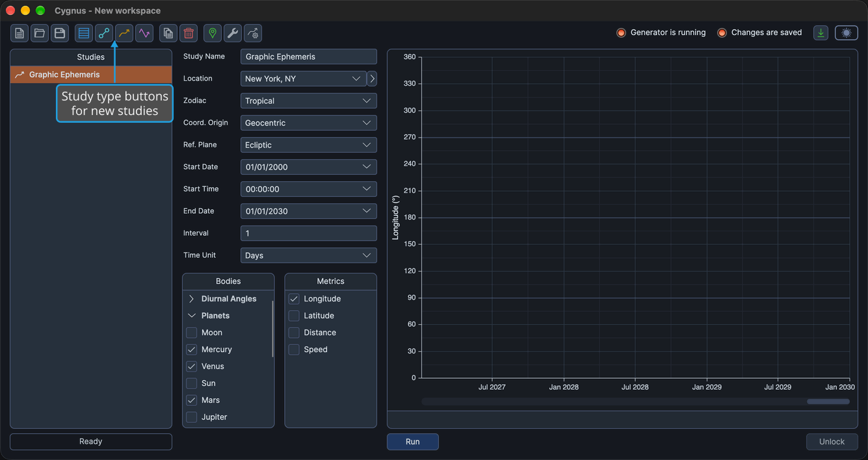Viewport: 868px width, 460px height.
Task: Open chart settings (graph with gear icon)
Action: [253, 33]
